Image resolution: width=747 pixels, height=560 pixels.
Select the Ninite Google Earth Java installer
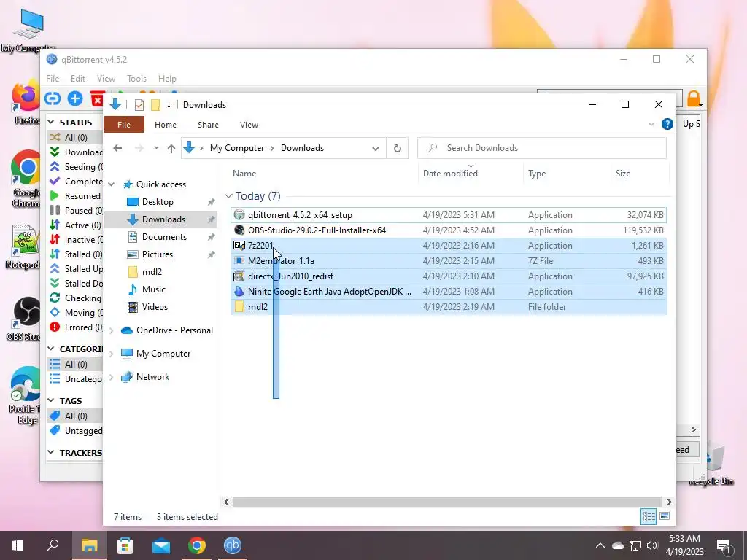pyautogui.click(x=449, y=291)
